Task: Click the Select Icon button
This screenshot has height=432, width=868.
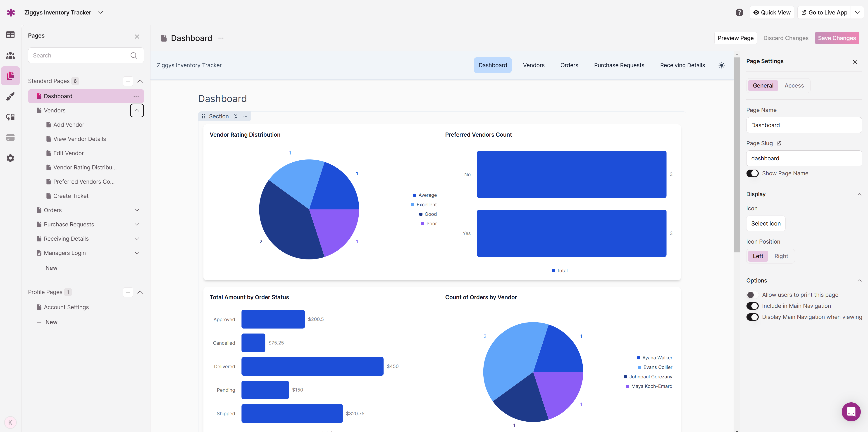Action: pyautogui.click(x=765, y=223)
